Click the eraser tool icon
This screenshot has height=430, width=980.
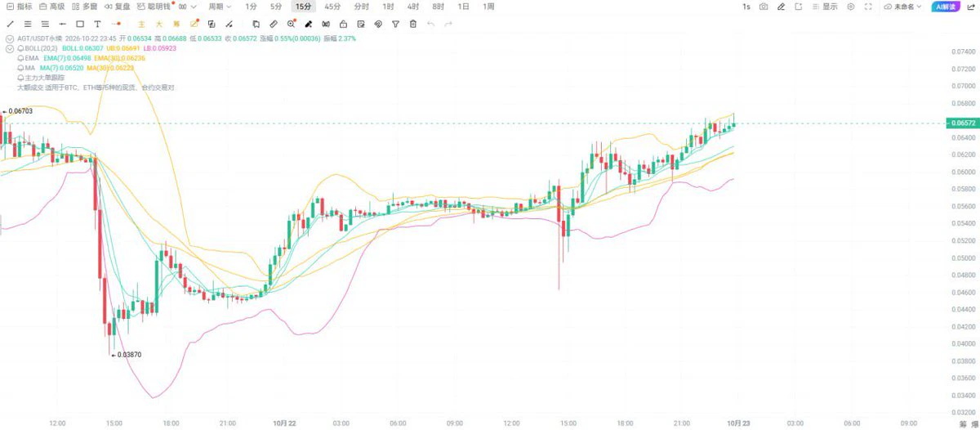(308, 25)
